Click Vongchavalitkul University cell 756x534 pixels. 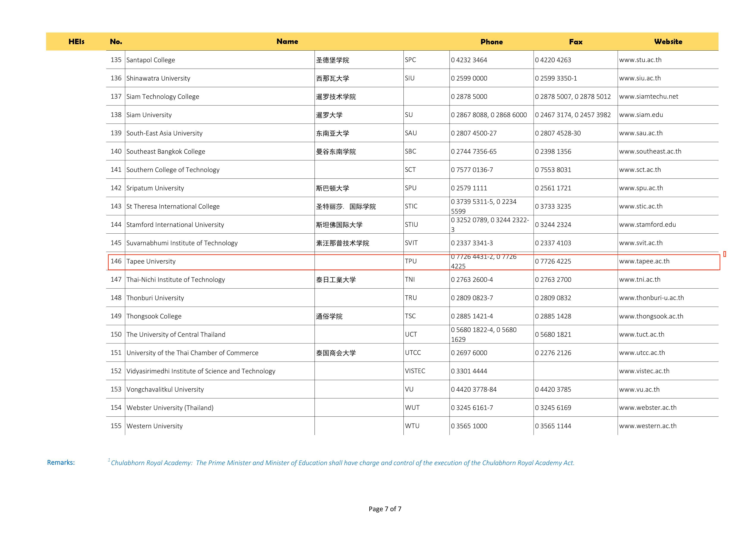220,389
